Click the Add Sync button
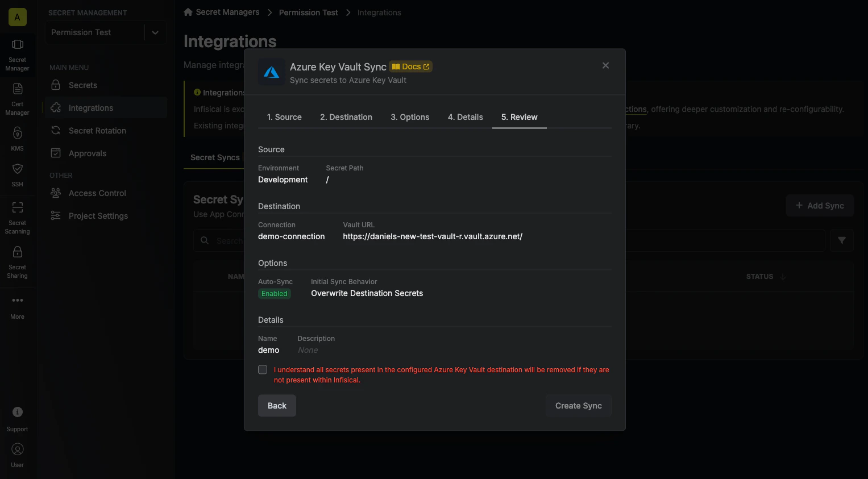The image size is (868, 479). [820, 206]
